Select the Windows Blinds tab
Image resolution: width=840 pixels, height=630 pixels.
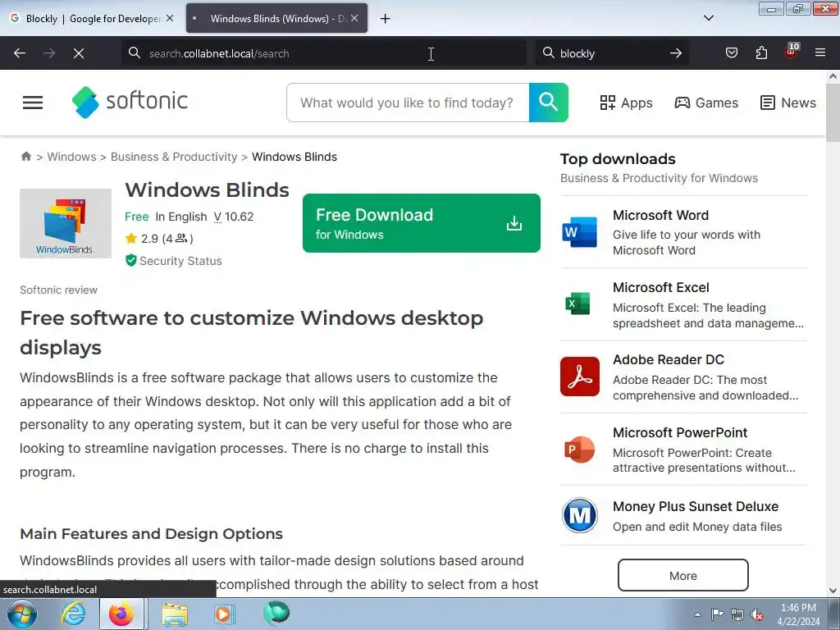pos(276,18)
